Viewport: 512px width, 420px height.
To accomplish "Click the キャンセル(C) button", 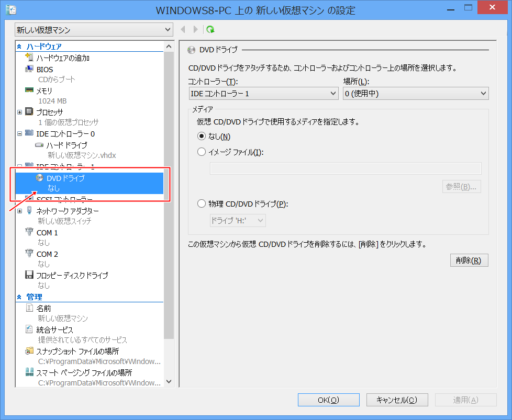I will click(x=397, y=400).
